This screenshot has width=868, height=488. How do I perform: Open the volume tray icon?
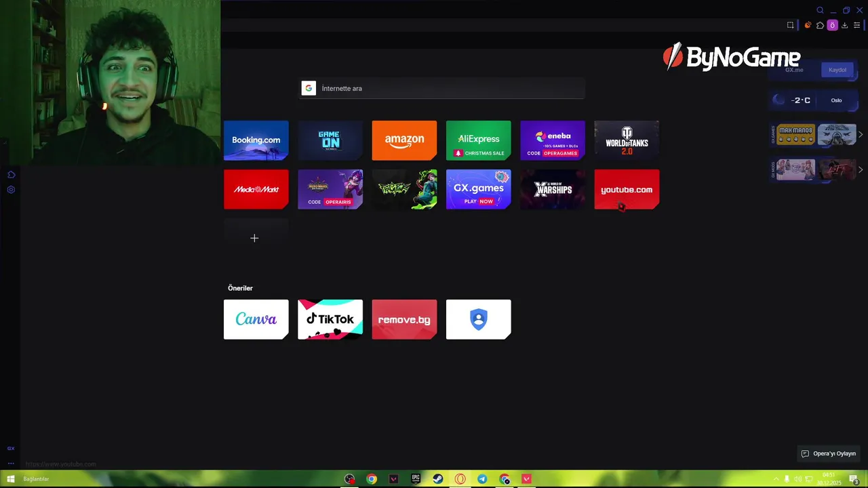(x=797, y=479)
